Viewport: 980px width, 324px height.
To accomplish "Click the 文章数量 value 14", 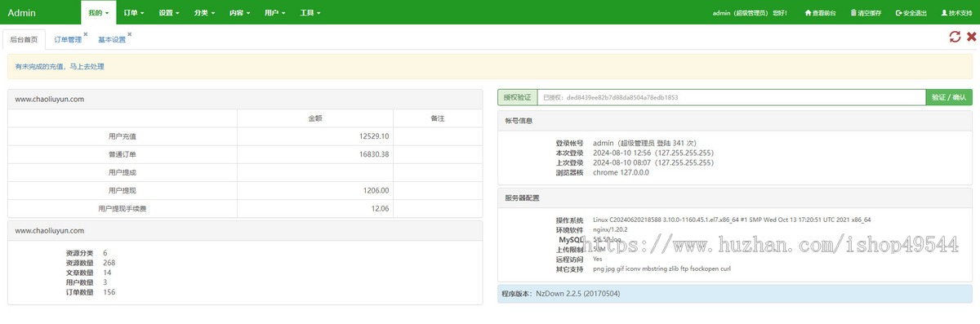I will coord(107,273).
